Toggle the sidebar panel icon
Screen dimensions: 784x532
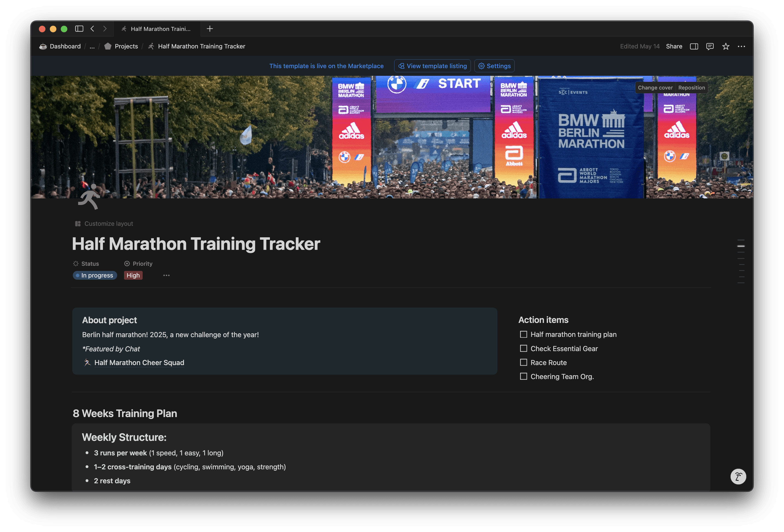[x=79, y=29]
